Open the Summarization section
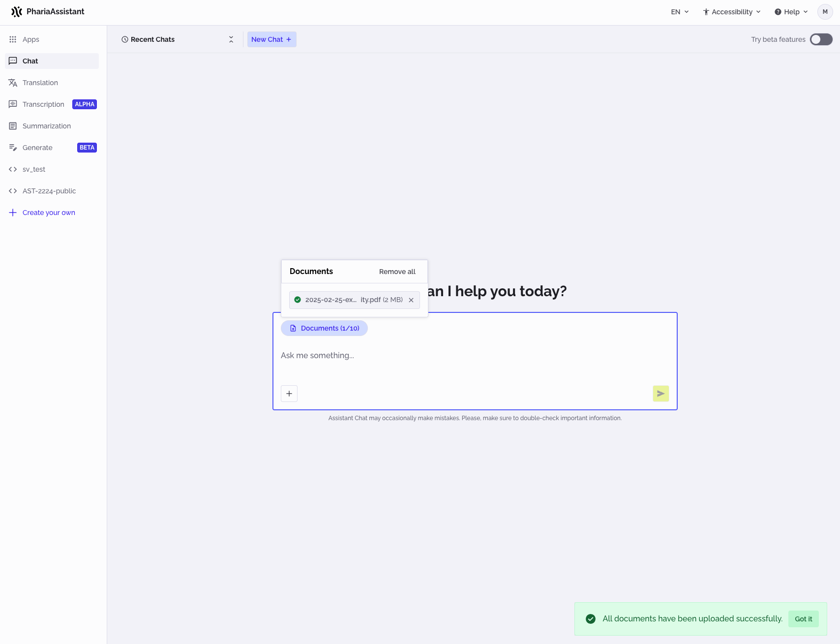 click(x=46, y=125)
